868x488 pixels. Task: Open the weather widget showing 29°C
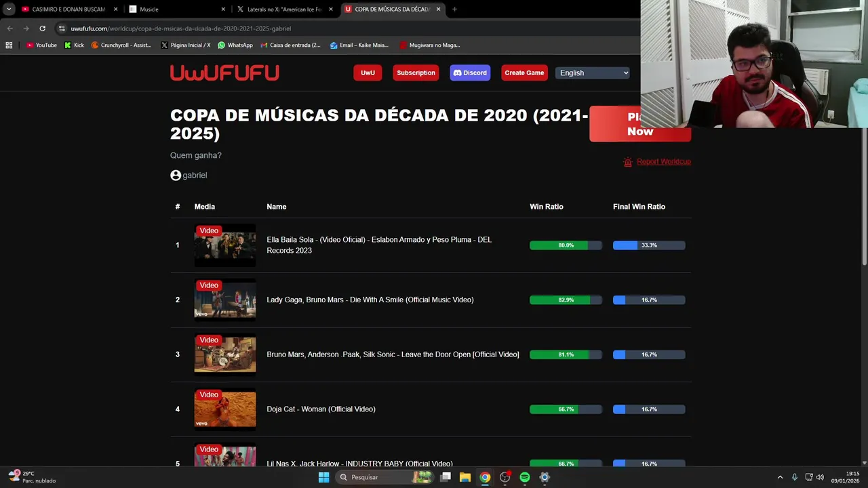pyautogui.click(x=32, y=477)
